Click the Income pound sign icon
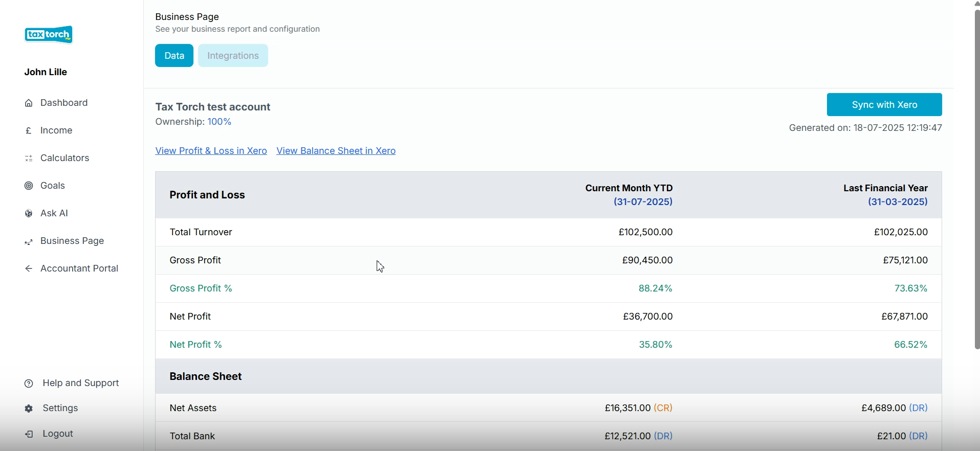Viewport: 980px width, 451px height. click(x=29, y=131)
